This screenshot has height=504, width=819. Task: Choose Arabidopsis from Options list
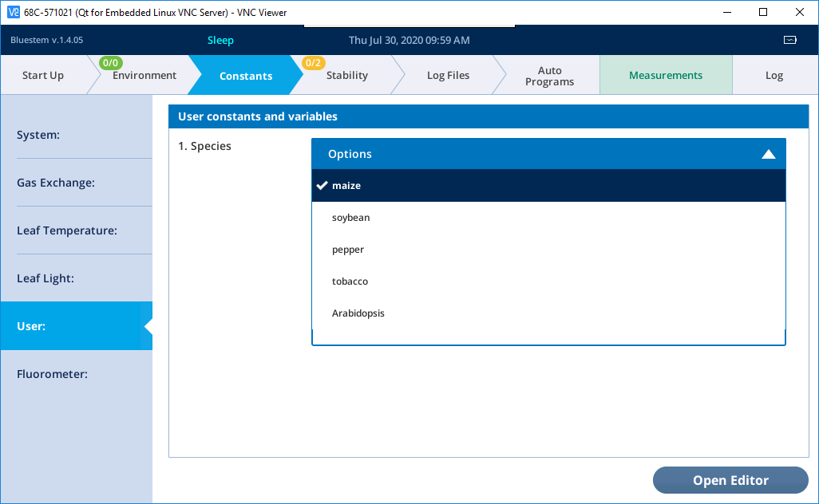[548, 313]
